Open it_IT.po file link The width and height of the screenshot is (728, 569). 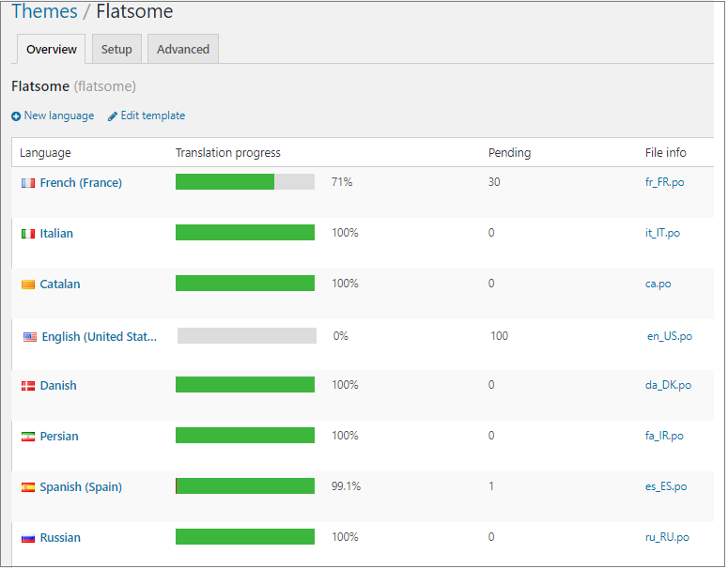pyautogui.click(x=662, y=233)
